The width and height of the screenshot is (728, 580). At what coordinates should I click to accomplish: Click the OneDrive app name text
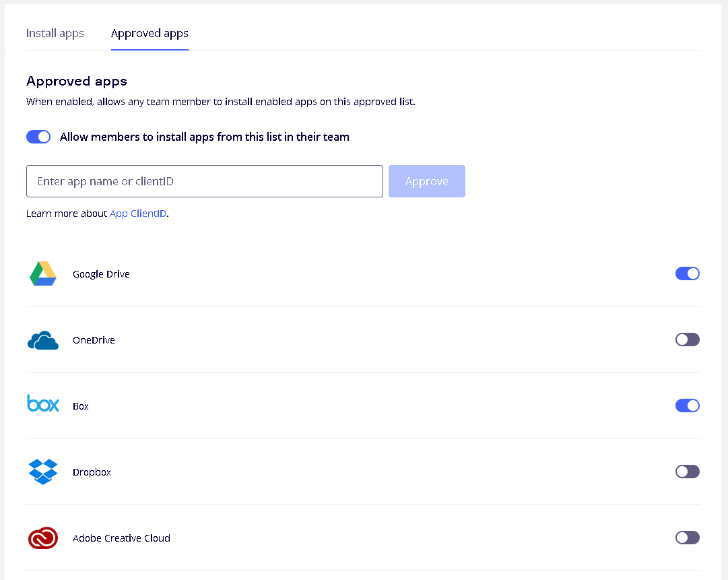tap(94, 340)
